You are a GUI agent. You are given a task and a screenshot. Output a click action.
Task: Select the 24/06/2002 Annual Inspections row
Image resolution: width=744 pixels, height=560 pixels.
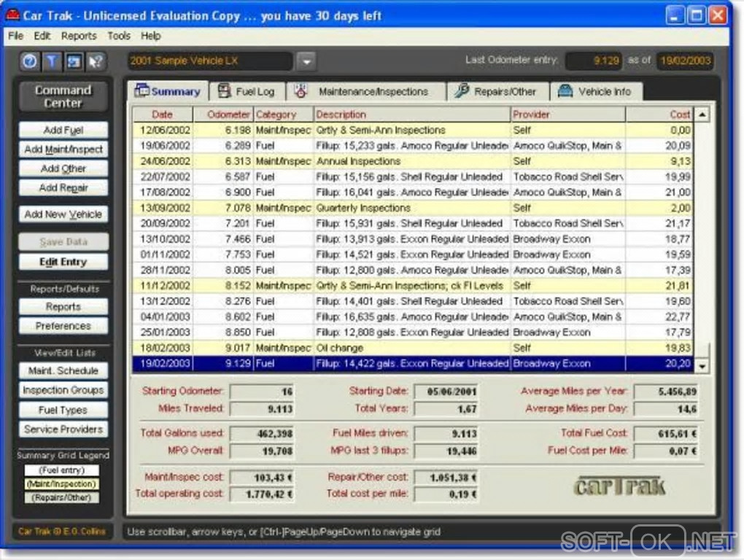click(x=413, y=161)
